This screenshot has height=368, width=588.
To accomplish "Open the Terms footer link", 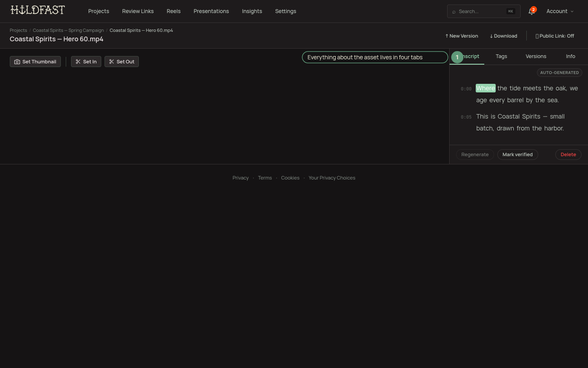I will coord(265,178).
